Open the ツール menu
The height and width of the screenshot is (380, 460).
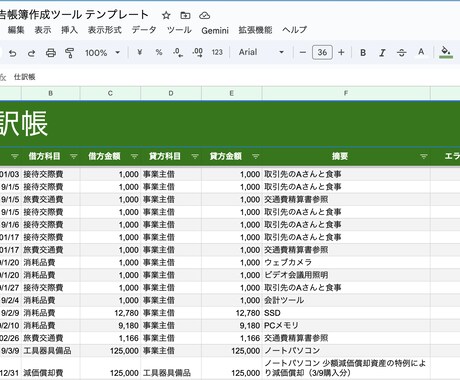(179, 30)
